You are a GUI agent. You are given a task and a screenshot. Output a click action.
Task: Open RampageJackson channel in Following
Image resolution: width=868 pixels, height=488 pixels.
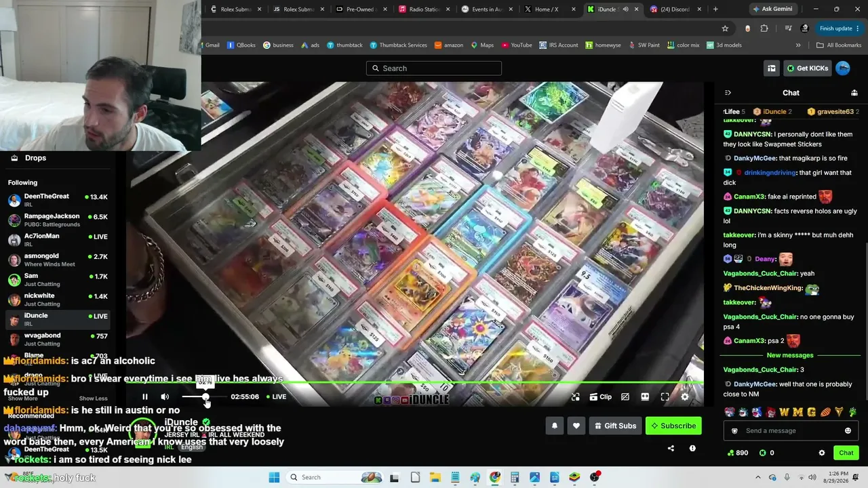click(58, 220)
